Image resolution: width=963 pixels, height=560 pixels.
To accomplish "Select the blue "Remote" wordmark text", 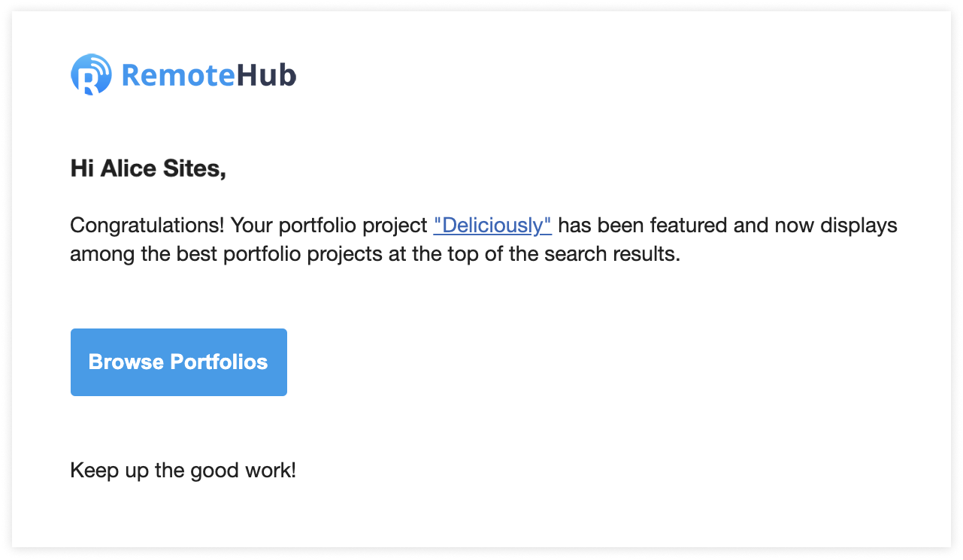I will [178, 75].
